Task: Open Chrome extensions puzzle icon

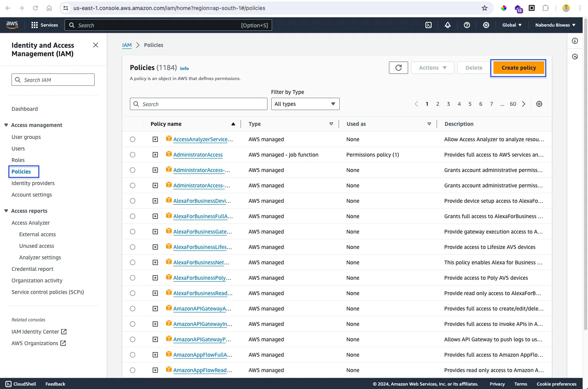Action: [545, 8]
